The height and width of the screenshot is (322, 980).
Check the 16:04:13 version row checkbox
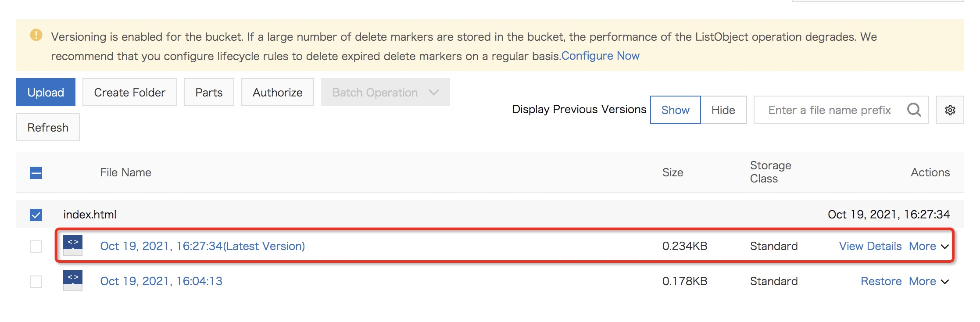[x=36, y=282]
